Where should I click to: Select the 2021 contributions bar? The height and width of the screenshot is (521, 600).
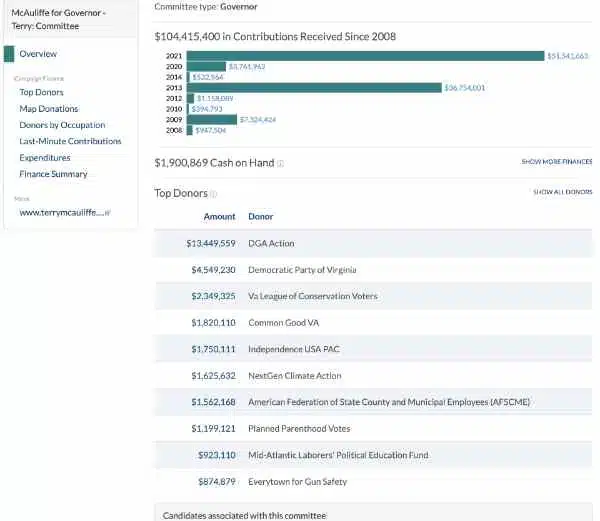tap(365, 56)
